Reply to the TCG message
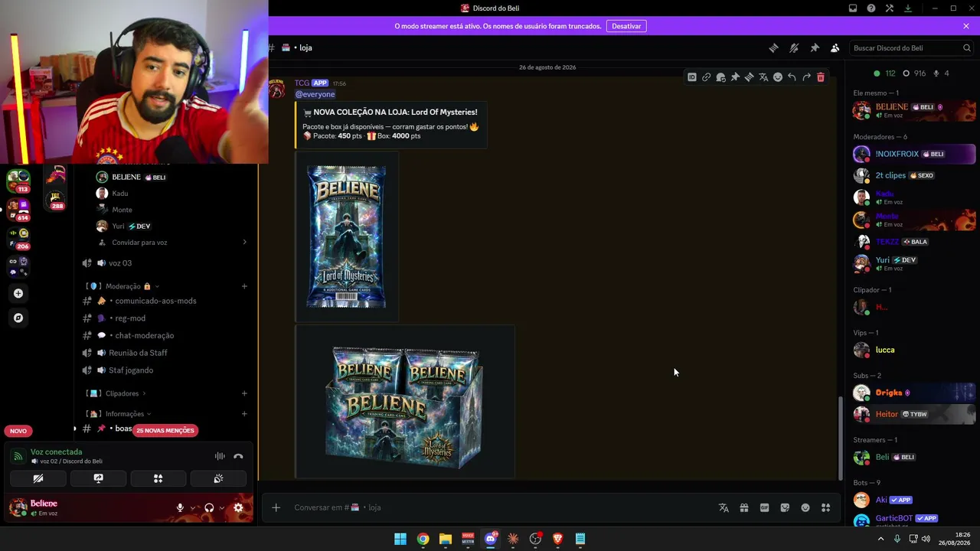Viewport: 980px width, 551px height. pos(792,77)
